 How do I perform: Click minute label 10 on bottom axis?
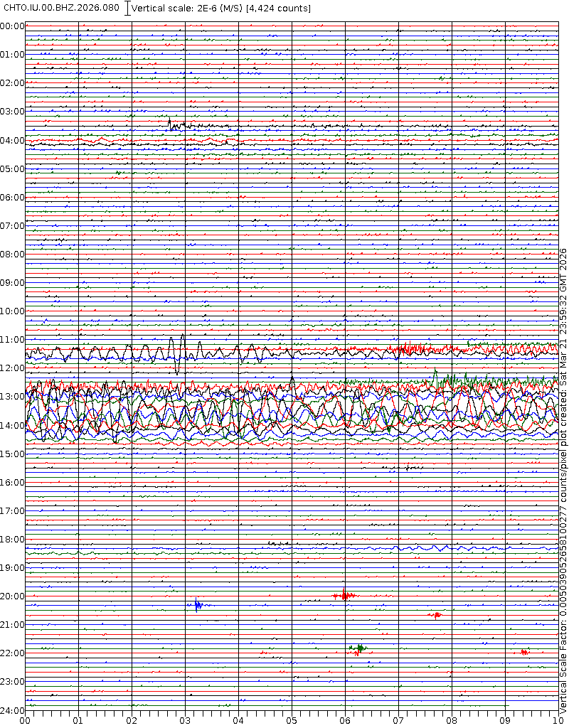556,720
